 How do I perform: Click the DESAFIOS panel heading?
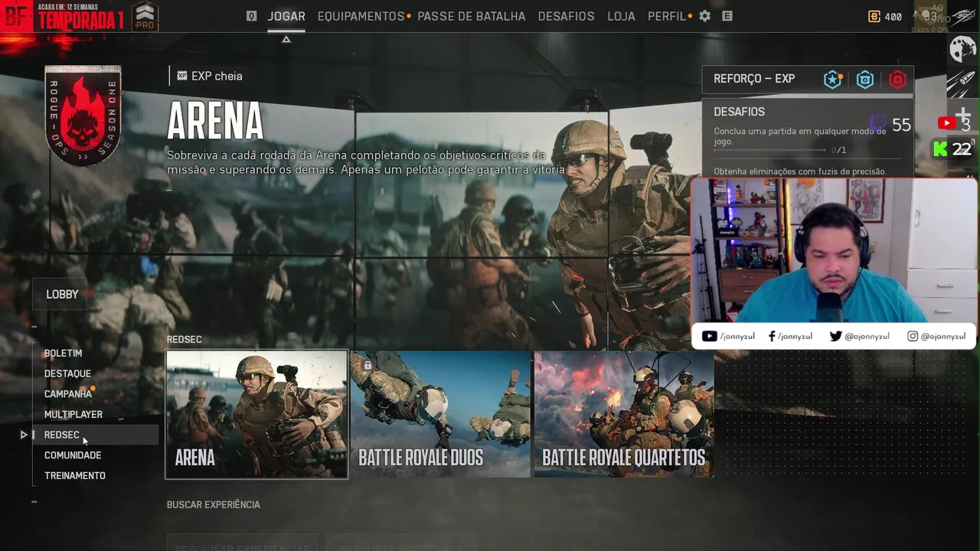[x=739, y=112]
